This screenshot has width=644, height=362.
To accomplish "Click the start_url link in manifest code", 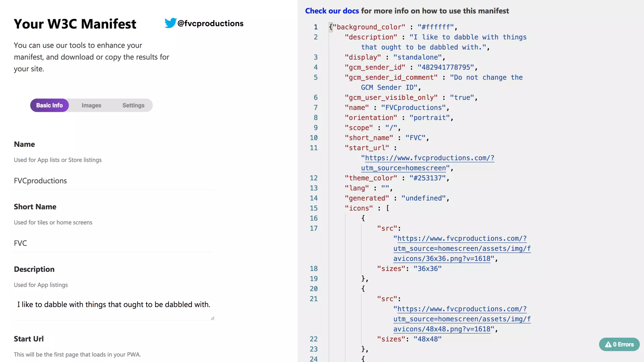I will (x=430, y=158).
